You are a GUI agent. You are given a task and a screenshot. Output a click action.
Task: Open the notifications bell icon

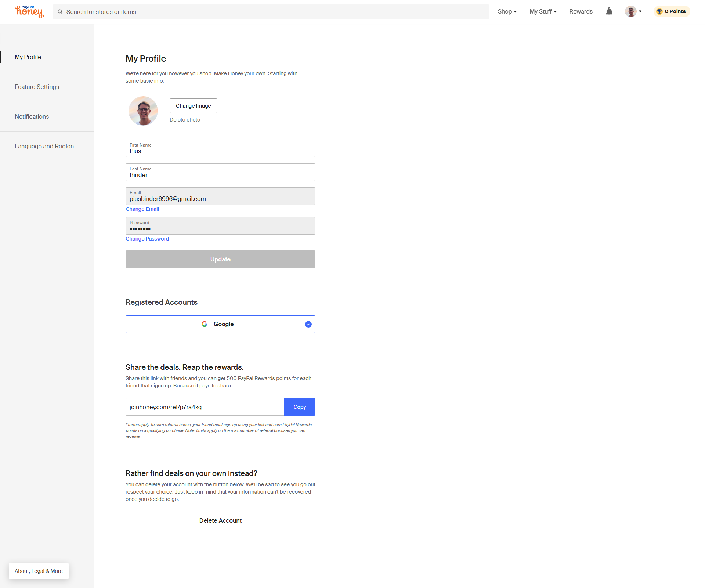pos(609,11)
